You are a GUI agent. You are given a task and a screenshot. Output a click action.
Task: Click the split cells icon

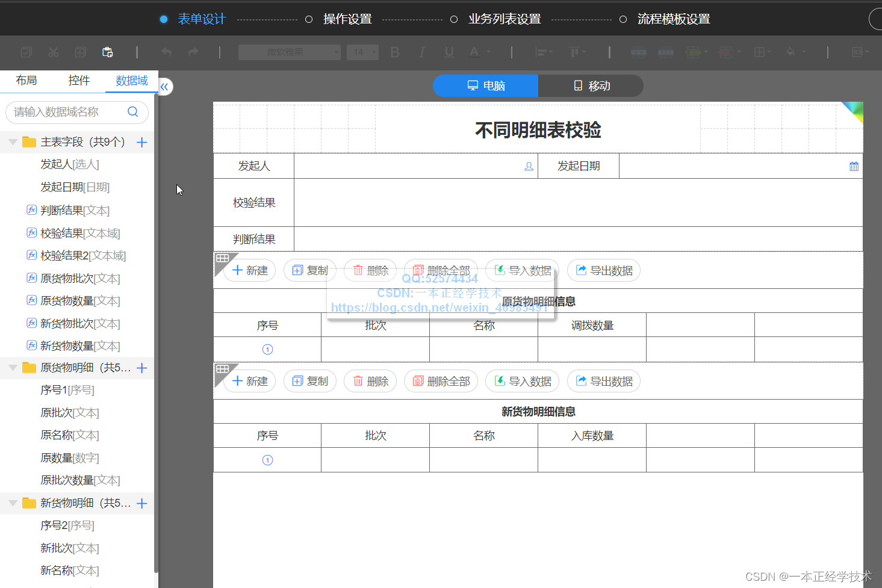click(x=666, y=52)
